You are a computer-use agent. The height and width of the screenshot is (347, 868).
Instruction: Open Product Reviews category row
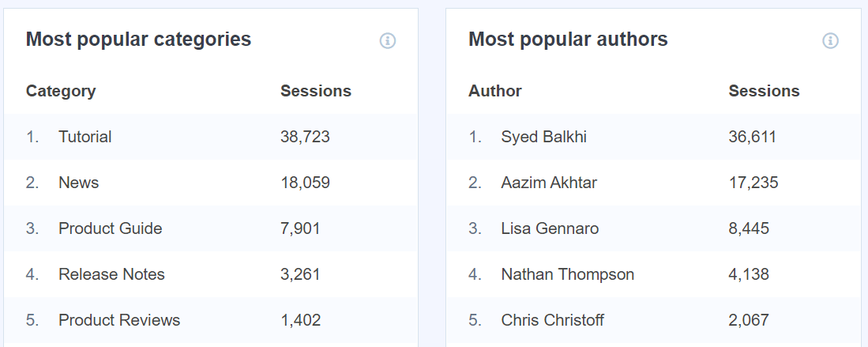[119, 320]
